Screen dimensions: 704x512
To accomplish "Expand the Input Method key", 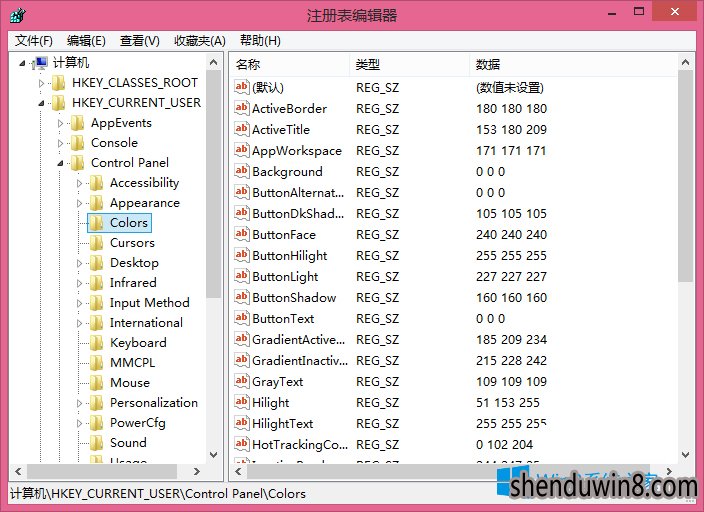I will (79, 303).
